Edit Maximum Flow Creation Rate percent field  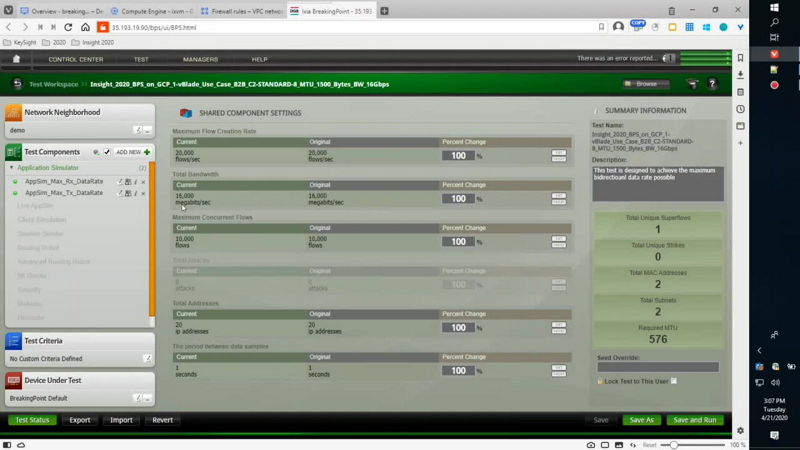point(458,156)
